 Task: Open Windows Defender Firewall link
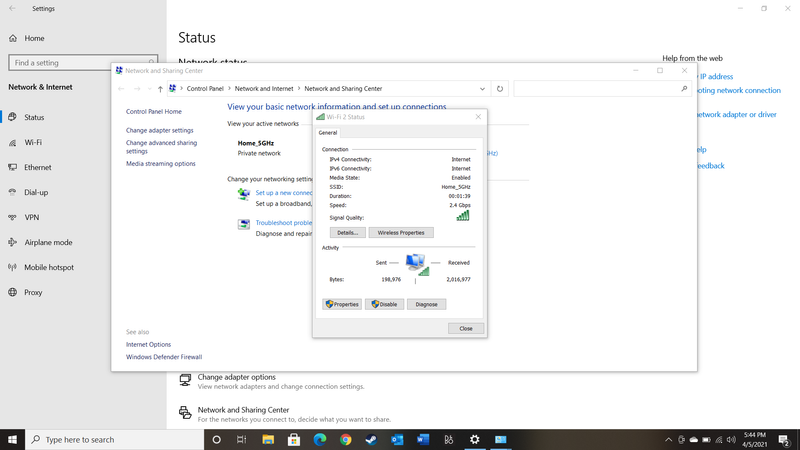(163, 356)
